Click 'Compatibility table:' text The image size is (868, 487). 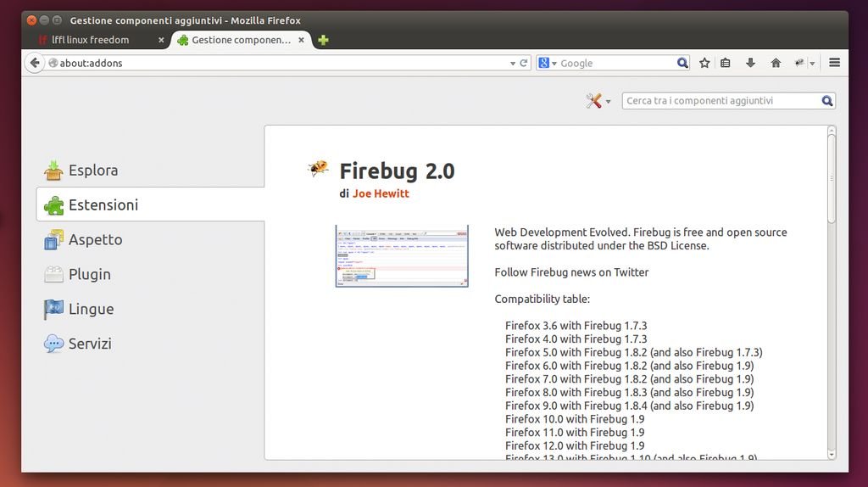pyautogui.click(x=542, y=299)
